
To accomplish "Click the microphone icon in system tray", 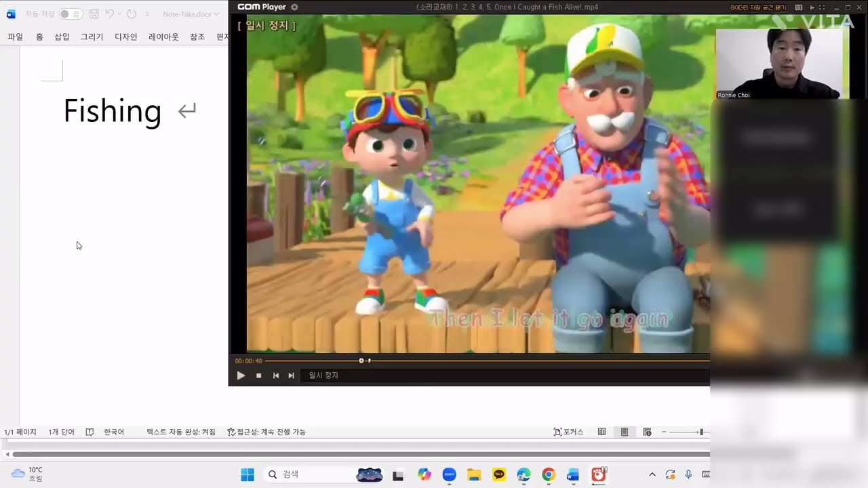I will pyautogui.click(x=688, y=474).
